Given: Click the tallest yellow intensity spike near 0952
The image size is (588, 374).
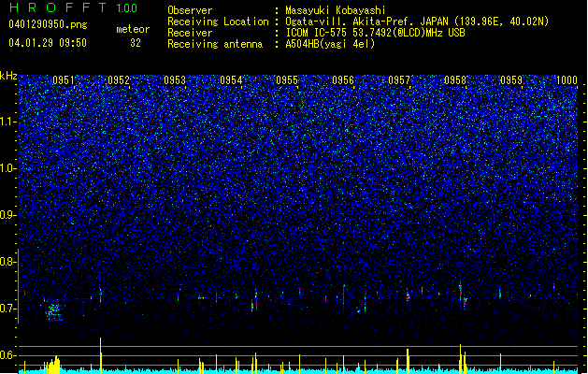Looking at the screenshot, I should pos(101,354).
